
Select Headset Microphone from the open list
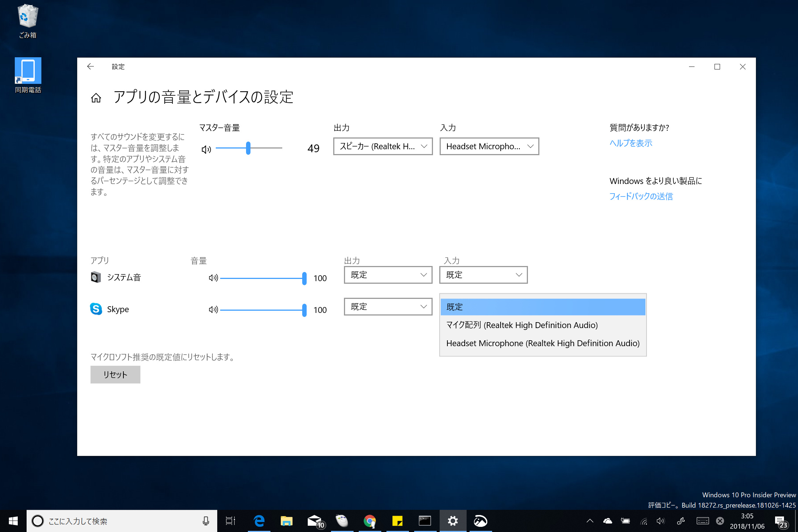542,343
